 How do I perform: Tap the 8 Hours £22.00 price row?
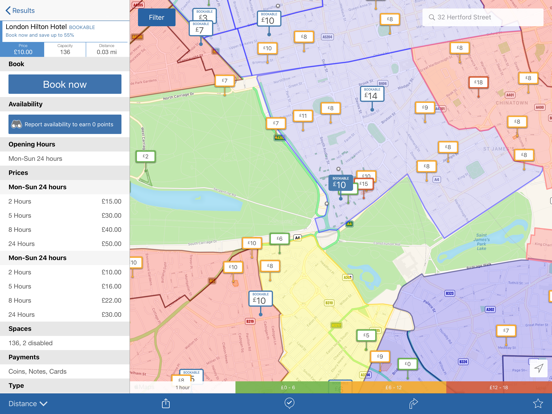pyautogui.click(x=65, y=300)
